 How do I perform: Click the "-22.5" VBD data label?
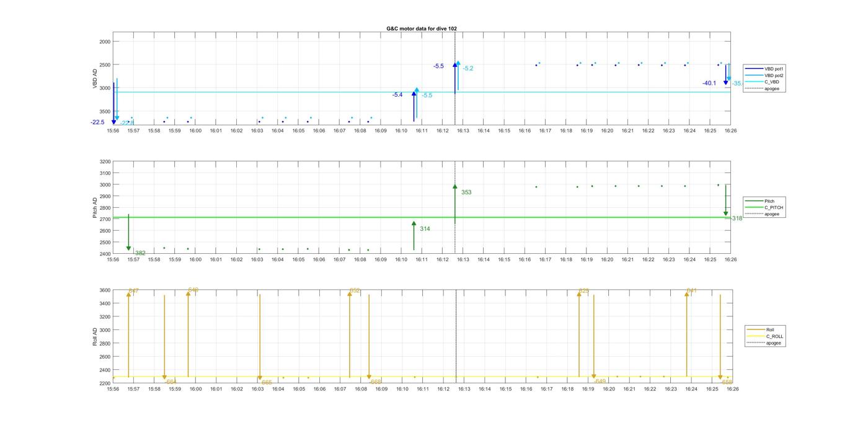click(97, 122)
